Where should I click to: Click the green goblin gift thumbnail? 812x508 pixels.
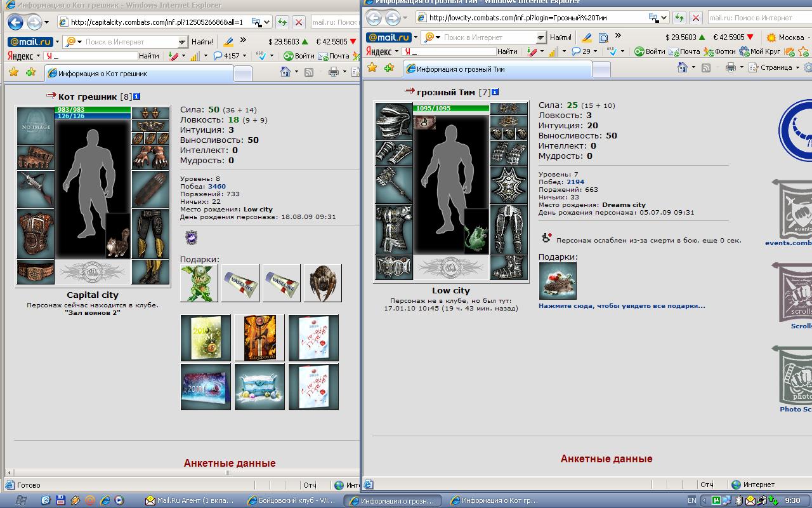(x=199, y=283)
